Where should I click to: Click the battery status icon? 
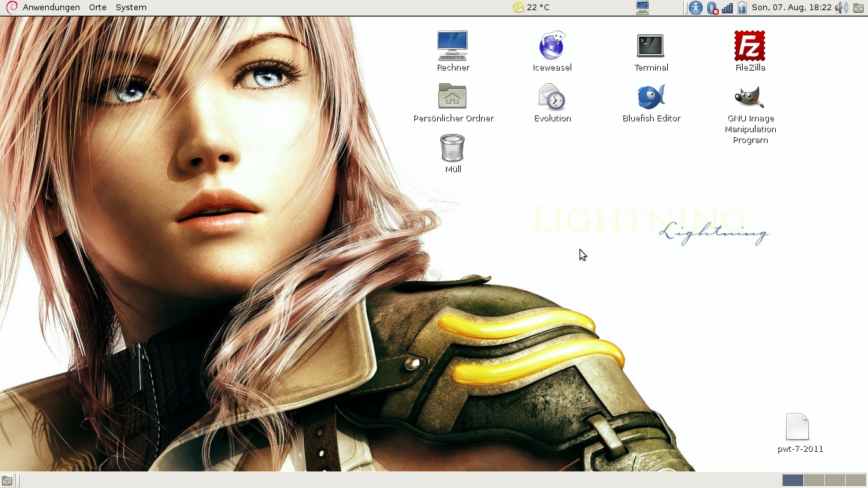click(742, 8)
